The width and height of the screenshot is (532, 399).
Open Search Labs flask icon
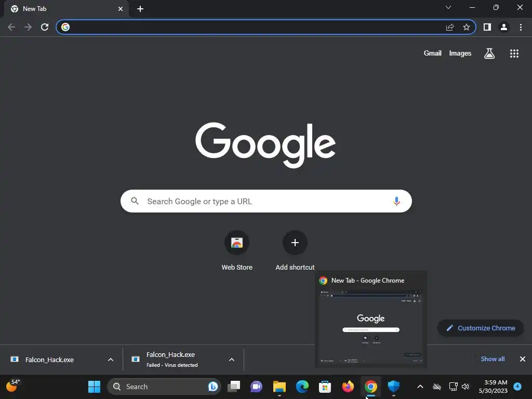(x=489, y=54)
